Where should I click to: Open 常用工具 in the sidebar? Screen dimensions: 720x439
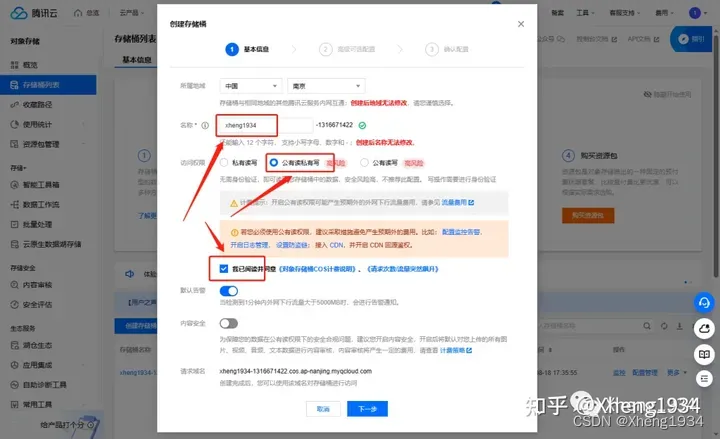coord(38,405)
